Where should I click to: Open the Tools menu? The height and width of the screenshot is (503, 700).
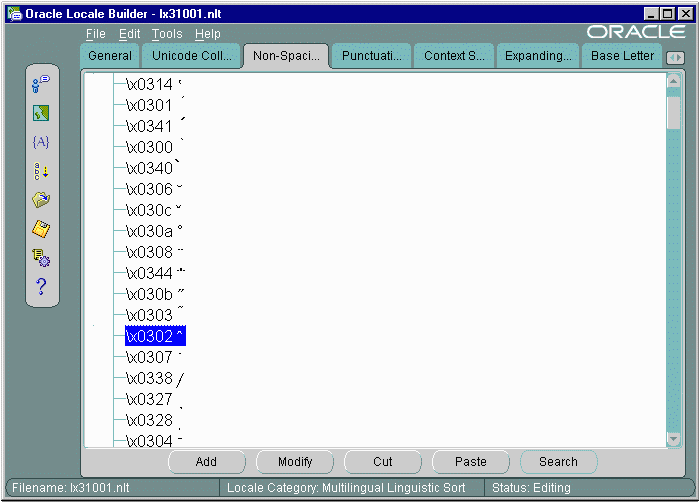[x=167, y=34]
